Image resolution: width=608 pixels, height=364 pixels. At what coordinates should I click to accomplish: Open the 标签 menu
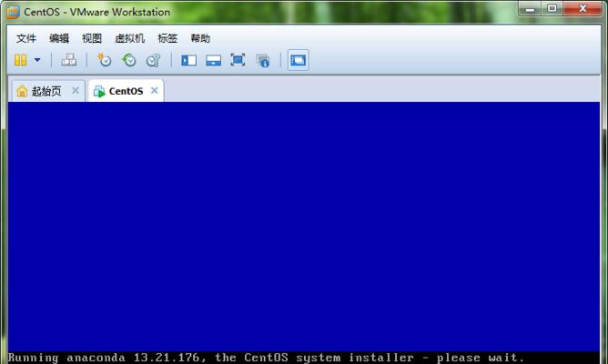coord(167,38)
